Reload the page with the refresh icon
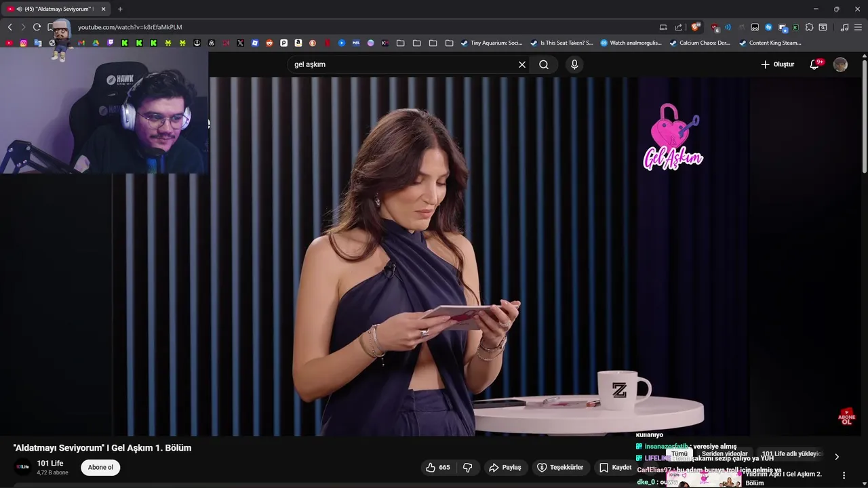The height and width of the screenshot is (488, 868). [37, 27]
